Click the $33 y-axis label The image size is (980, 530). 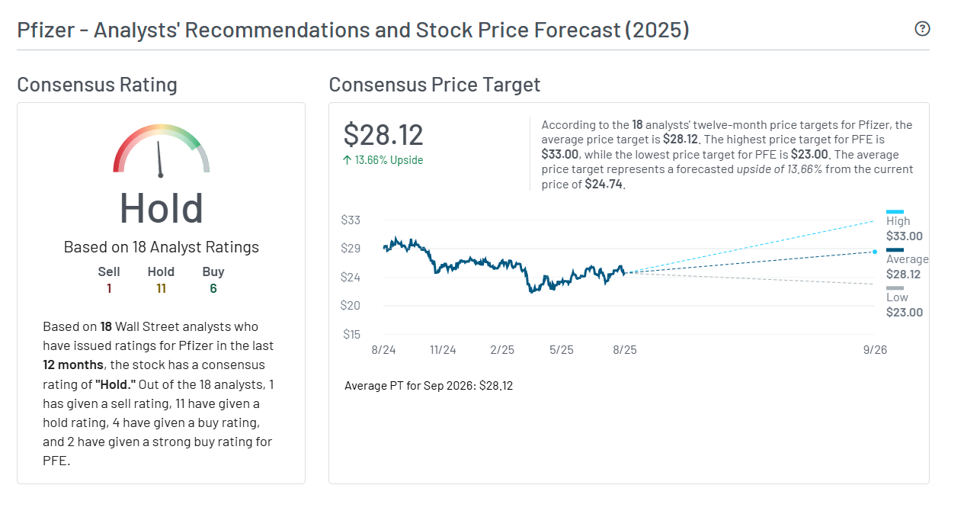351,220
